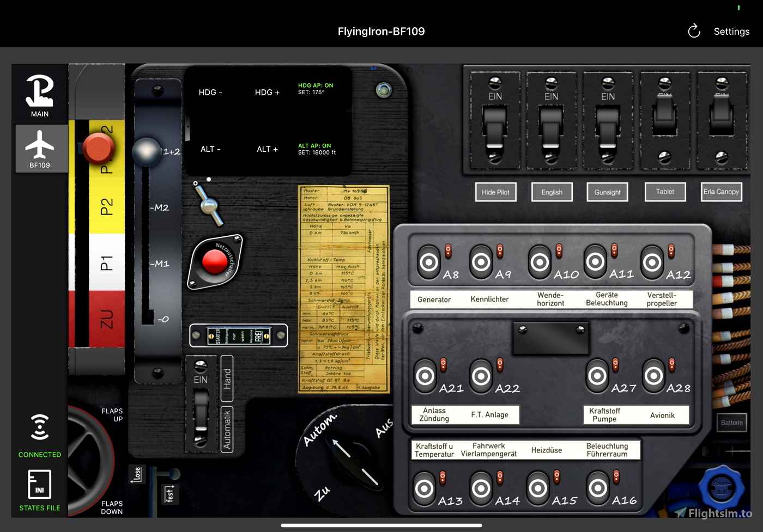The width and height of the screenshot is (763, 532).
Task: Reload the panel with the refresh icon
Action: tap(694, 31)
